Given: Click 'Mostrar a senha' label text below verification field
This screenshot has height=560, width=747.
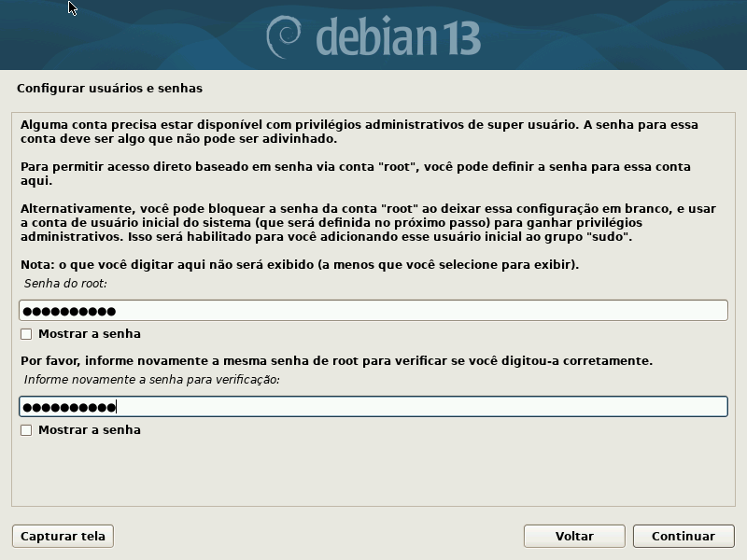Looking at the screenshot, I should 90,430.
